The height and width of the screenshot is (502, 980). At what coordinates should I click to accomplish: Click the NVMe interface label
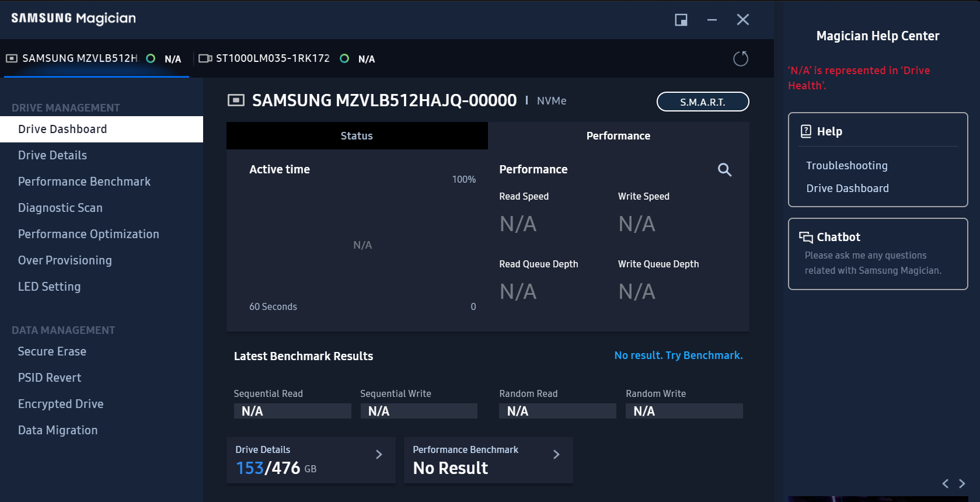(552, 101)
